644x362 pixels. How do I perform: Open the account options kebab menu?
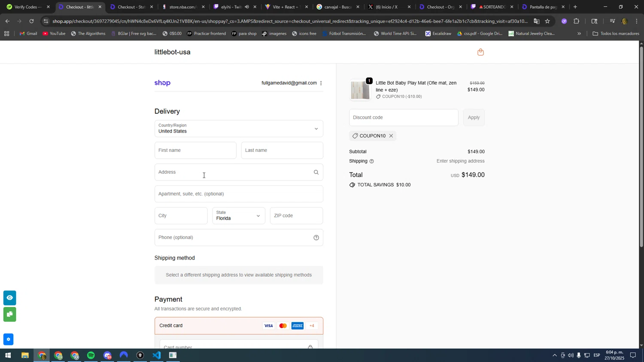(321, 83)
